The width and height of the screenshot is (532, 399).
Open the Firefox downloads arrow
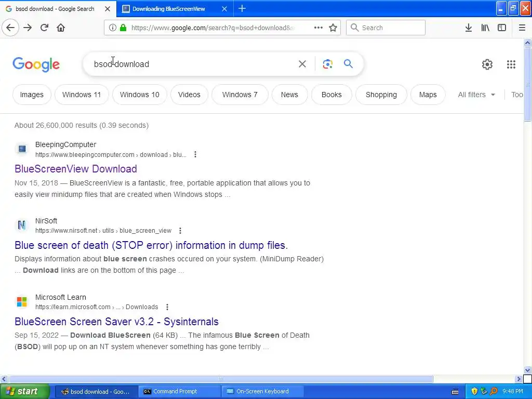point(469,28)
